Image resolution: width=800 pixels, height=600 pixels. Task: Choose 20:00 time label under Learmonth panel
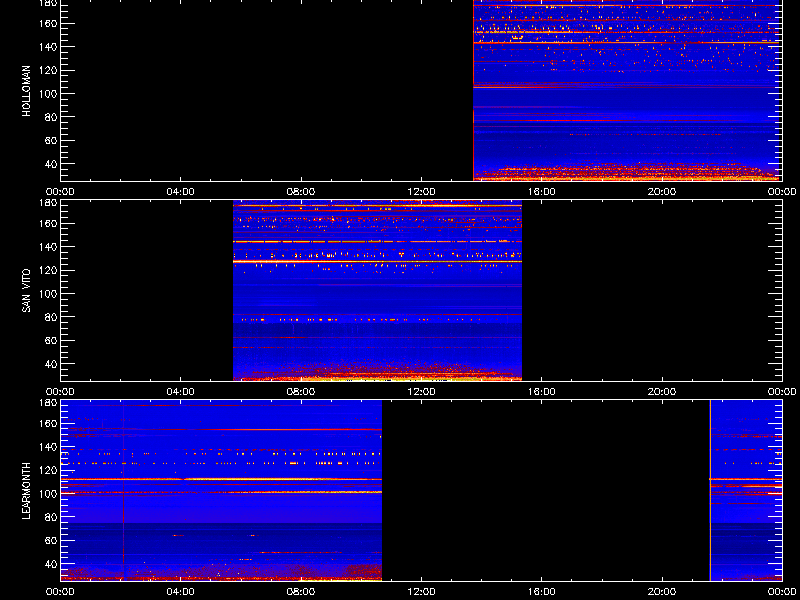coord(662,592)
